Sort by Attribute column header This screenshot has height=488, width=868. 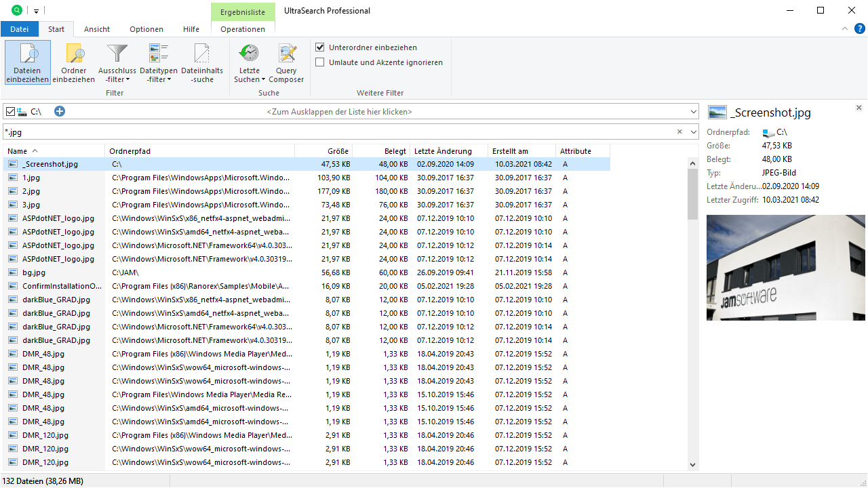[x=583, y=151]
